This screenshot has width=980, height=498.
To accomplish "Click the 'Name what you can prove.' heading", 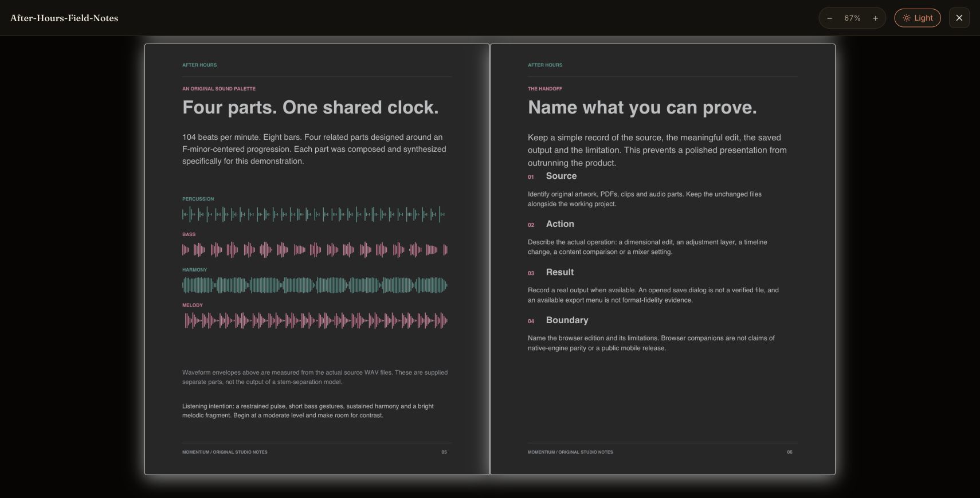I will pyautogui.click(x=642, y=107).
